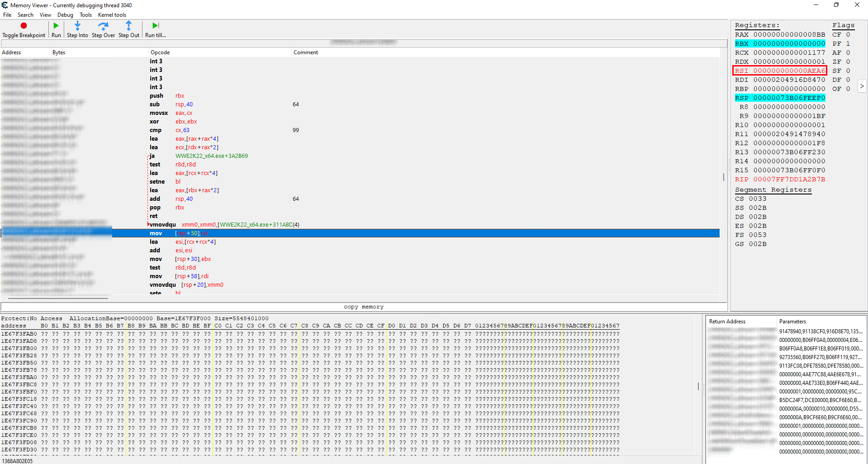
Task: Open the Search menu
Action: click(x=25, y=15)
